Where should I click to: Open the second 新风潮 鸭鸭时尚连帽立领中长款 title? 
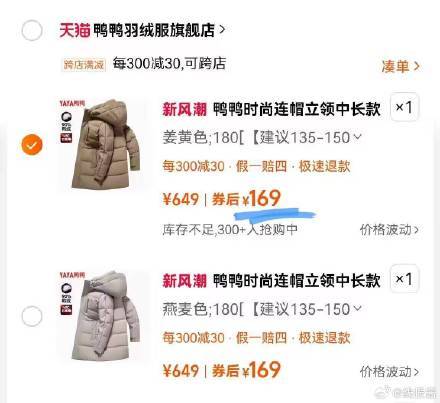[271, 281]
